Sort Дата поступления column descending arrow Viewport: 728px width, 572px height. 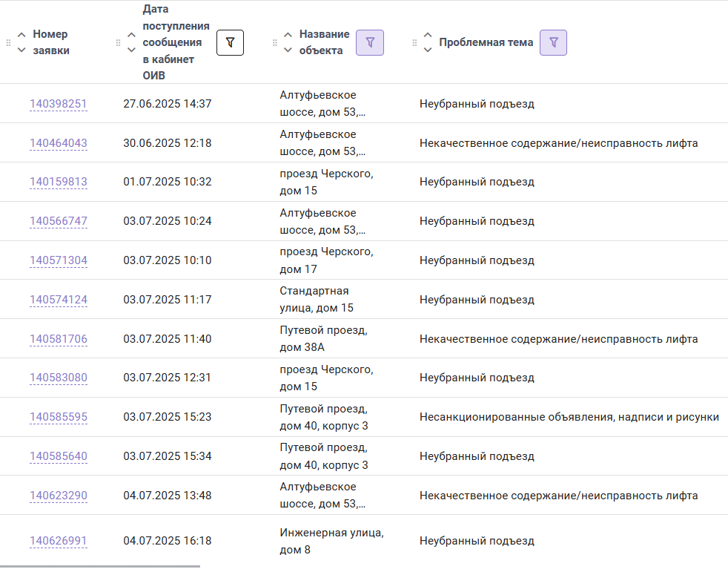pyautogui.click(x=131, y=50)
